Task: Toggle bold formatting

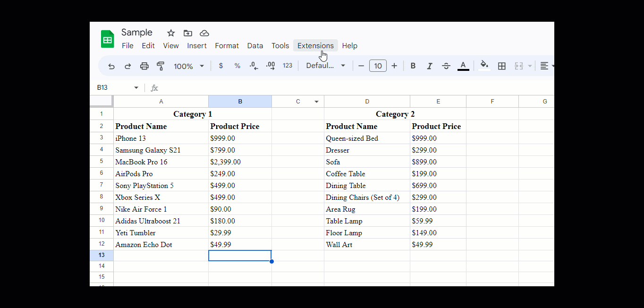Action: click(x=413, y=66)
